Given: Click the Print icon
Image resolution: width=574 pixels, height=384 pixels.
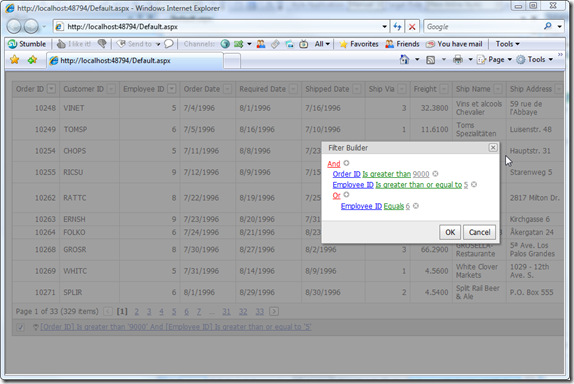Looking at the screenshot, I should click(x=458, y=59).
